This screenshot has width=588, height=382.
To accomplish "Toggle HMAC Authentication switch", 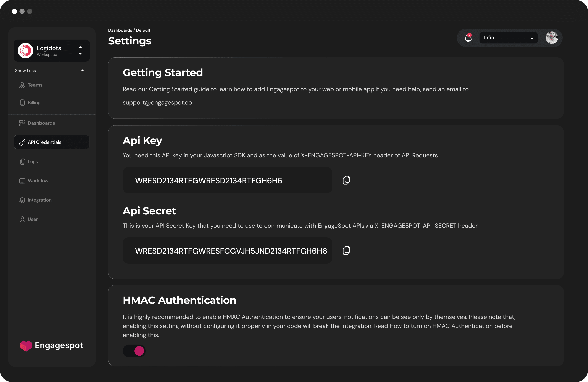I will (x=134, y=351).
